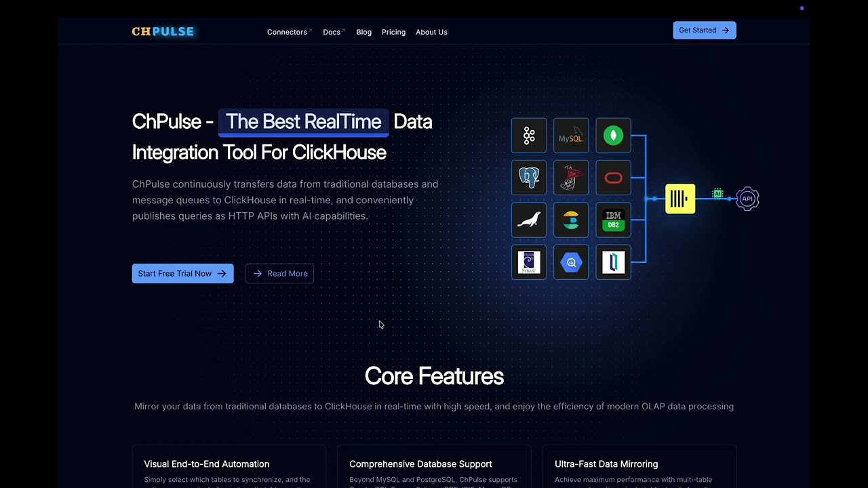Image resolution: width=868 pixels, height=488 pixels.
Task: Click the Get Started button
Action: 705,30
